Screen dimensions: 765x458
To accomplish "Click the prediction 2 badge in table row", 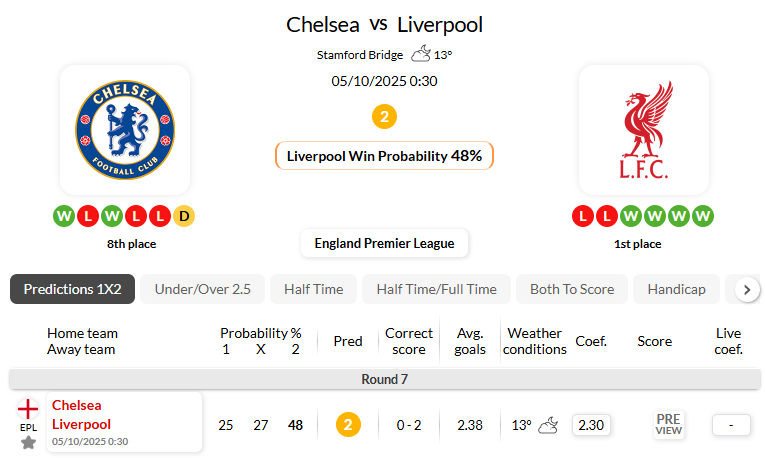I will [347, 425].
